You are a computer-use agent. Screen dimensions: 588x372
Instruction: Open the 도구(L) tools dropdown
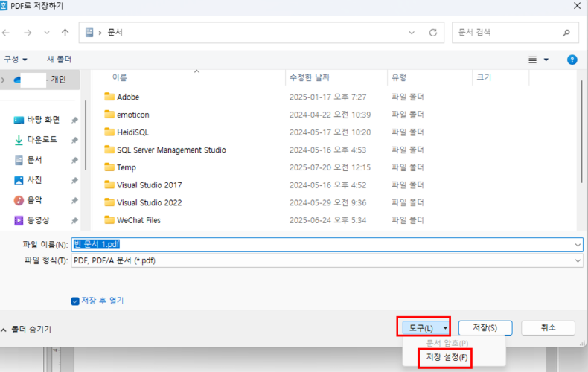coord(426,328)
